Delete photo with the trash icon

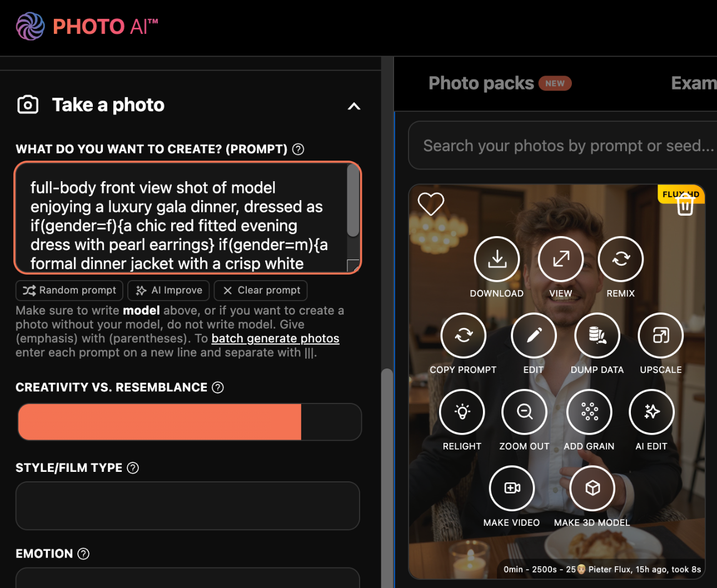coord(685,206)
